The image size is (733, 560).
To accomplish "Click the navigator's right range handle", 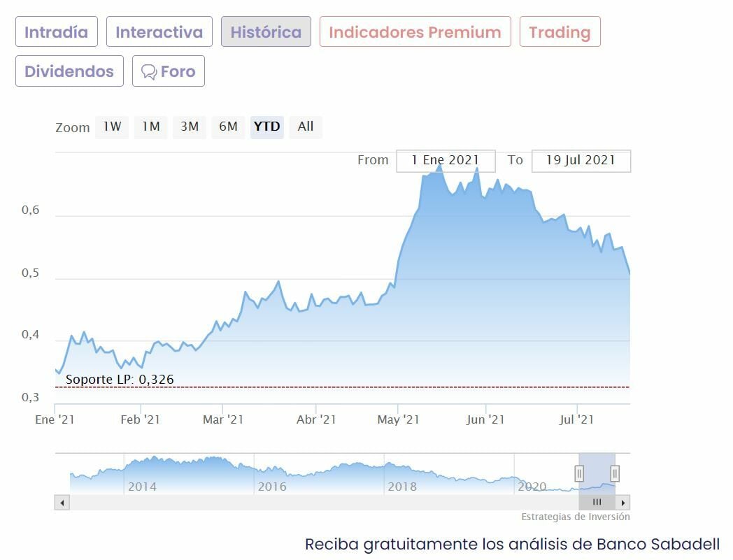I will pos(615,473).
